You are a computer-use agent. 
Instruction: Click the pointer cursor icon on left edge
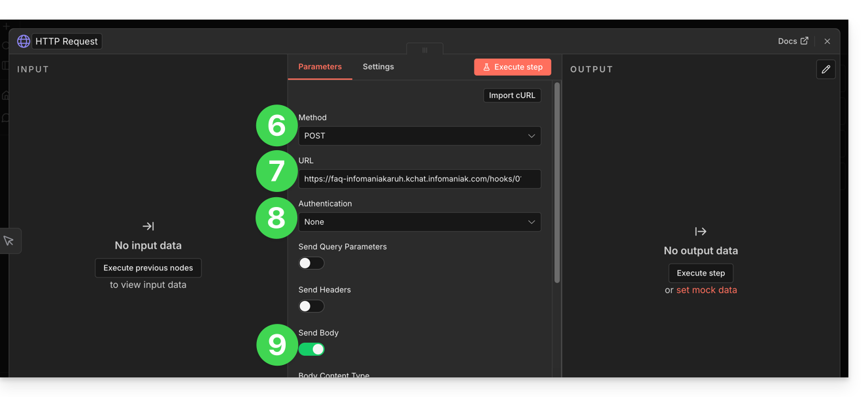point(9,241)
